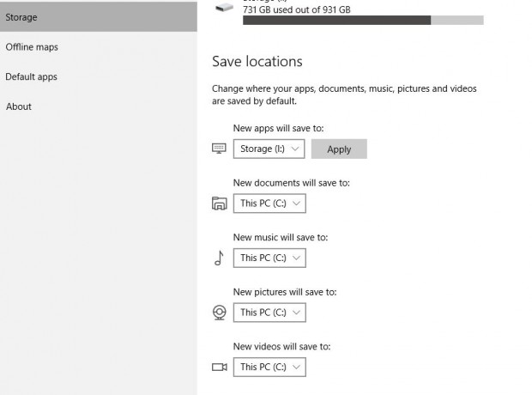Go to Default apps section

[x=31, y=76]
